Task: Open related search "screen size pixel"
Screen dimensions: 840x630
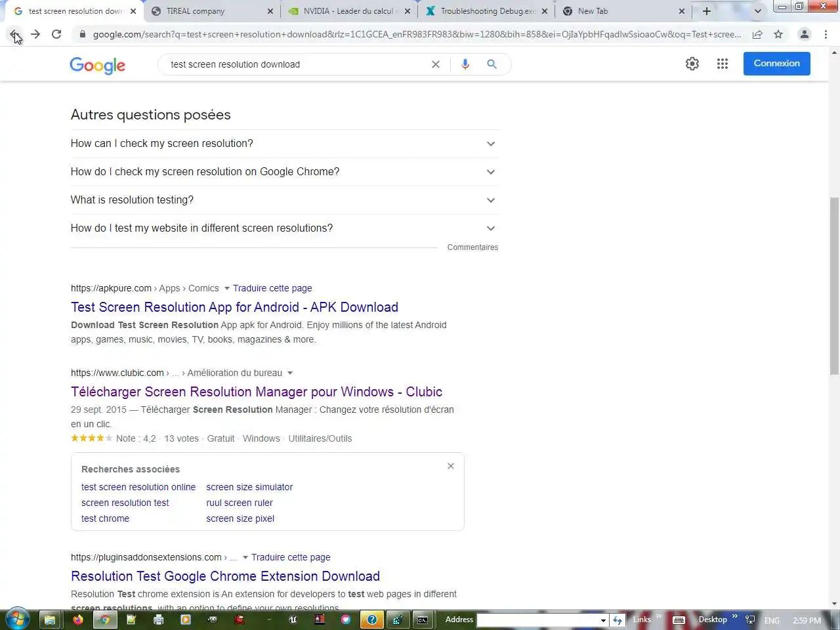Action: click(x=240, y=518)
